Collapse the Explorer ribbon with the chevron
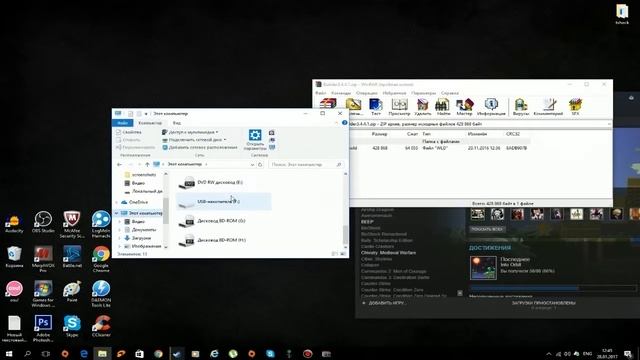 [x=336, y=122]
